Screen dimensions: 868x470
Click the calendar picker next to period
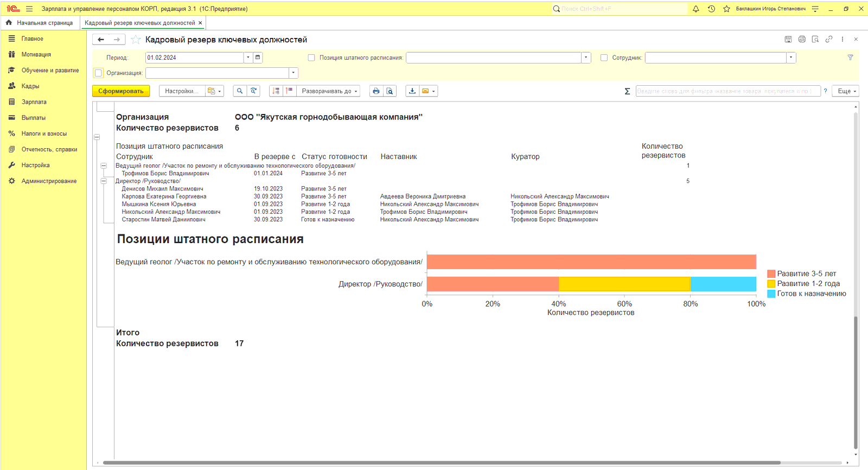tap(258, 58)
